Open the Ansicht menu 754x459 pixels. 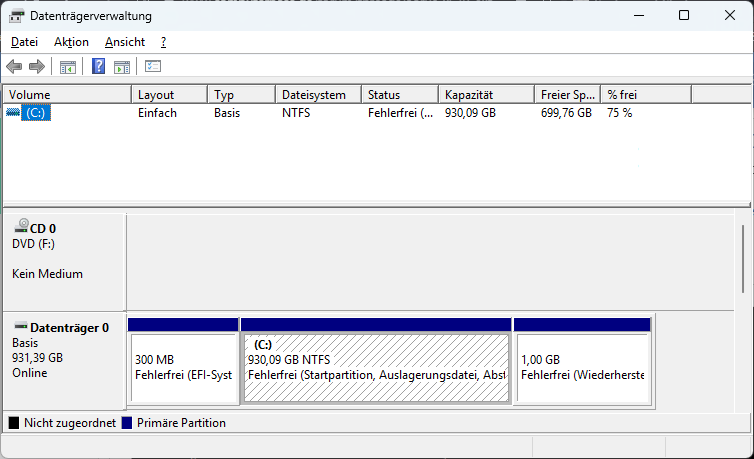(125, 42)
